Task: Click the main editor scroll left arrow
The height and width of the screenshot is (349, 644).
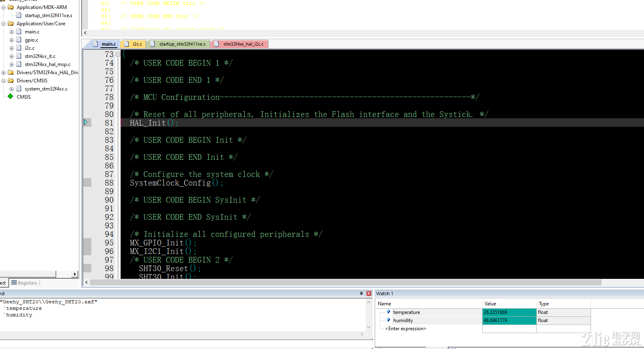Action: click(86, 283)
